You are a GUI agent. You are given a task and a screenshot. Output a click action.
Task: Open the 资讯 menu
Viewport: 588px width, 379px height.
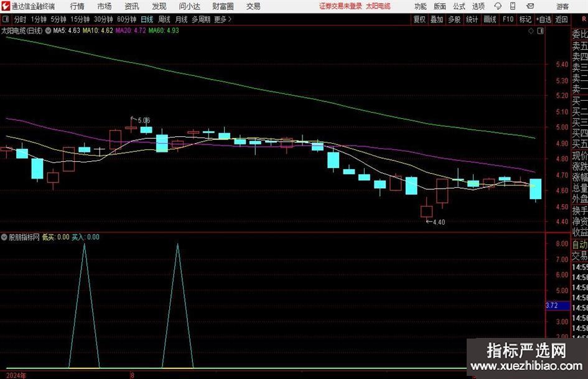click(x=132, y=6)
